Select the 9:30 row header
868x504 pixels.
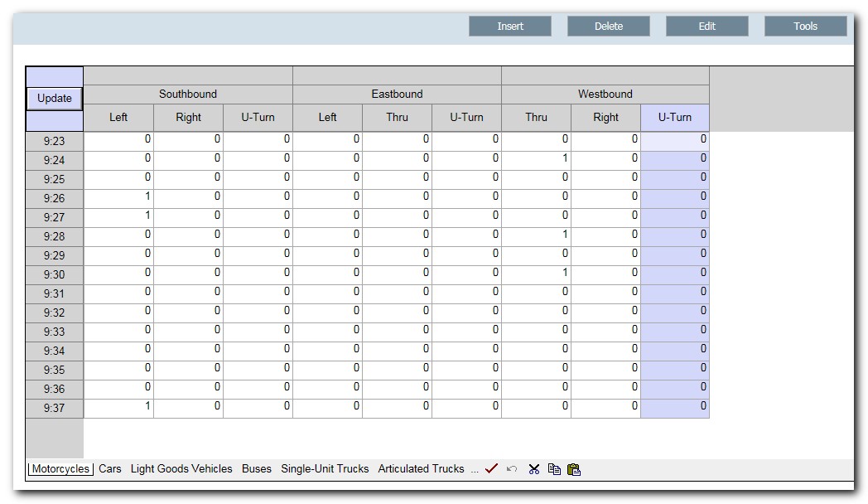pyautogui.click(x=53, y=274)
